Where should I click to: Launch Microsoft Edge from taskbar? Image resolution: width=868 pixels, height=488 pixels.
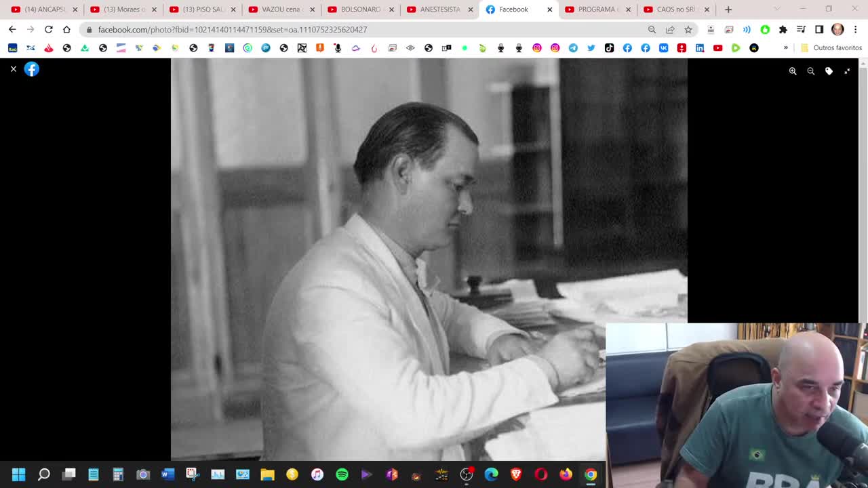click(x=491, y=474)
